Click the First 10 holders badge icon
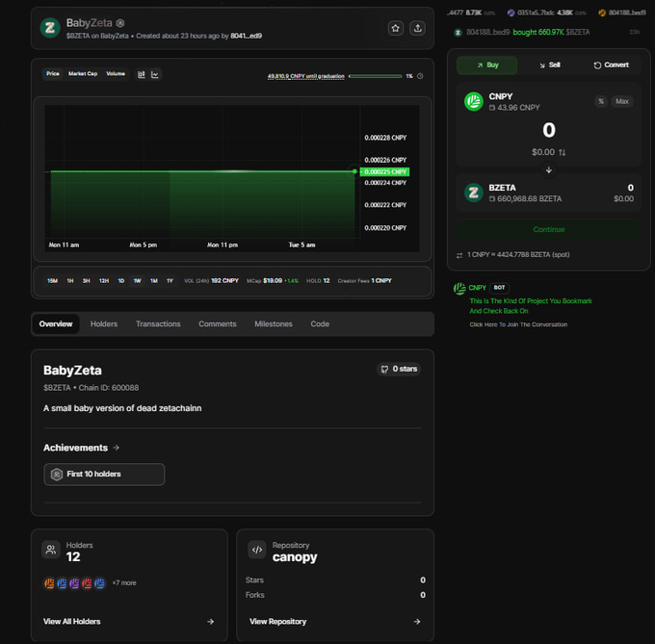The width and height of the screenshot is (655, 644). [57, 475]
